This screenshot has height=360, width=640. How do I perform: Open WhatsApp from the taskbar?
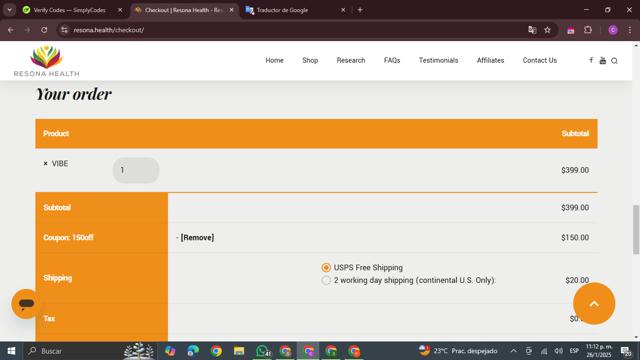pos(263,351)
